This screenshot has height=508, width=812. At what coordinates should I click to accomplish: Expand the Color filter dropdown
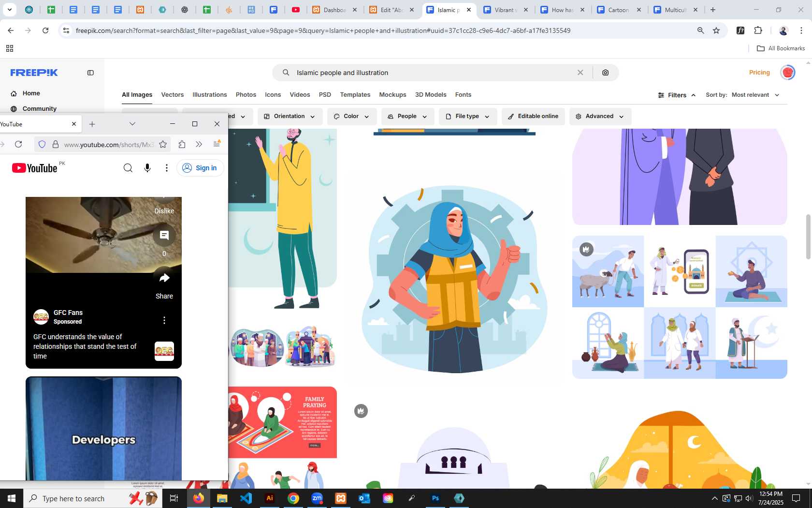coord(351,116)
